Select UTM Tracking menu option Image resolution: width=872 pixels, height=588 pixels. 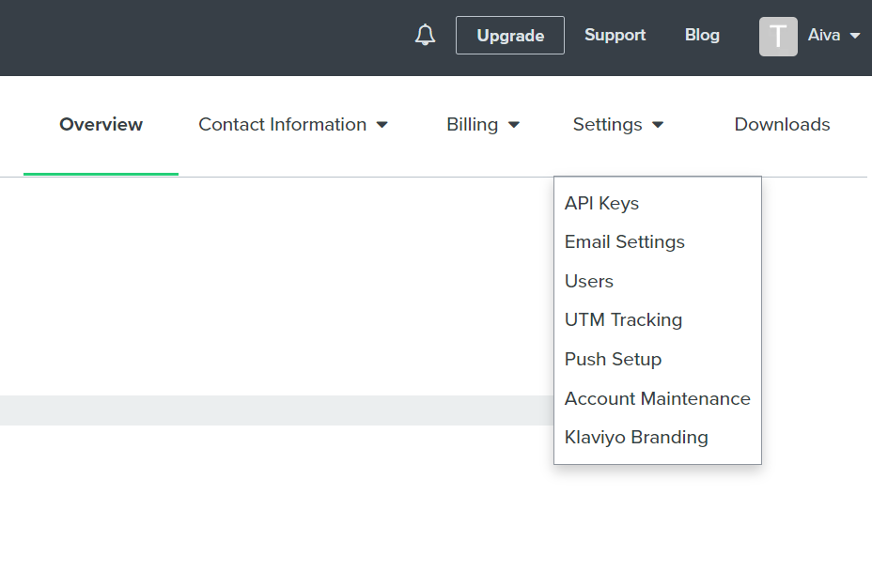coord(623,319)
